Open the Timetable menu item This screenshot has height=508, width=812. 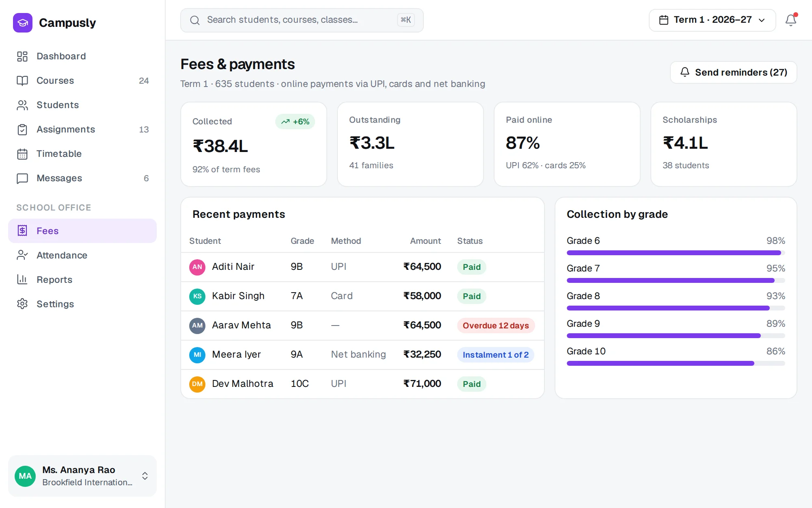click(82, 154)
